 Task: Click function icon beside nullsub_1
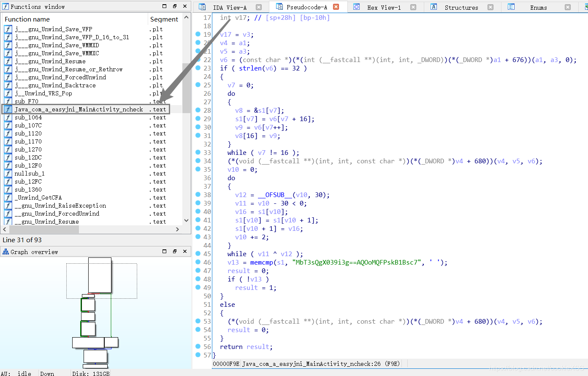pos(8,173)
